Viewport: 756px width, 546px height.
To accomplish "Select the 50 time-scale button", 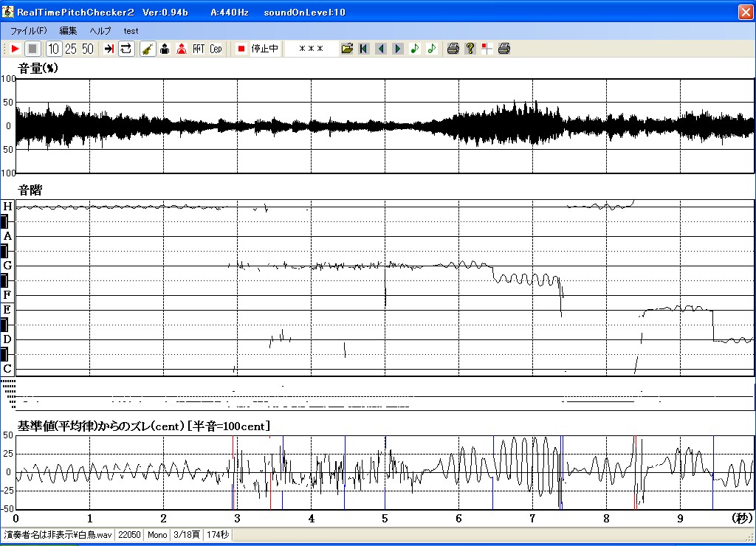I will 87,49.
